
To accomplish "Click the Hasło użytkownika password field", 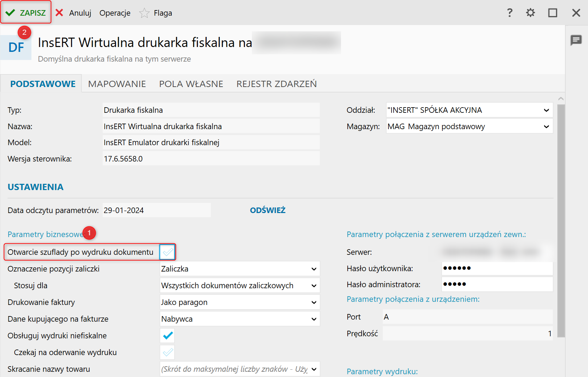I will coord(497,268).
